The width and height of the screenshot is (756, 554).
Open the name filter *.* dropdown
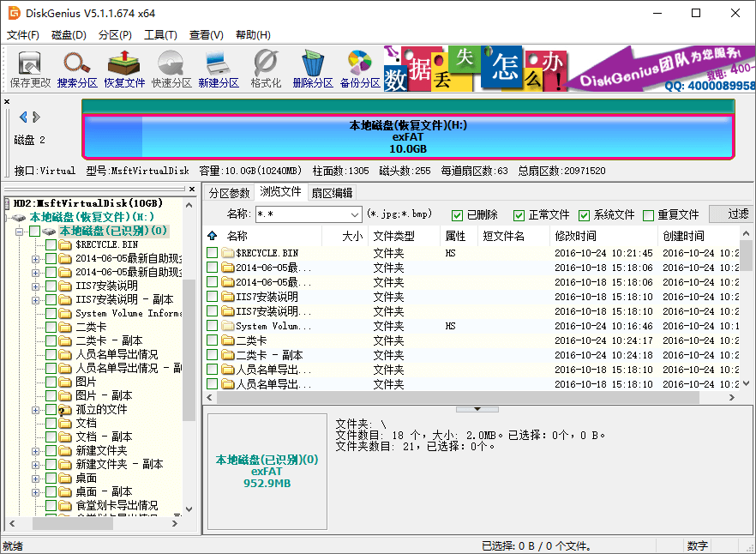point(354,214)
